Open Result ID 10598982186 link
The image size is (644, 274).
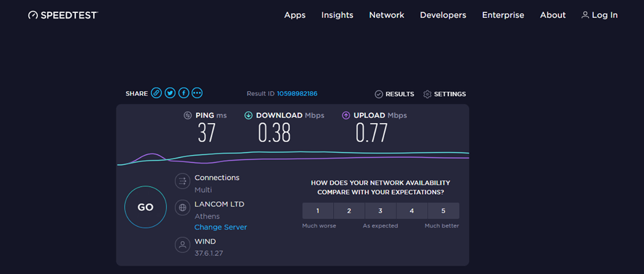[x=297, y=94]
